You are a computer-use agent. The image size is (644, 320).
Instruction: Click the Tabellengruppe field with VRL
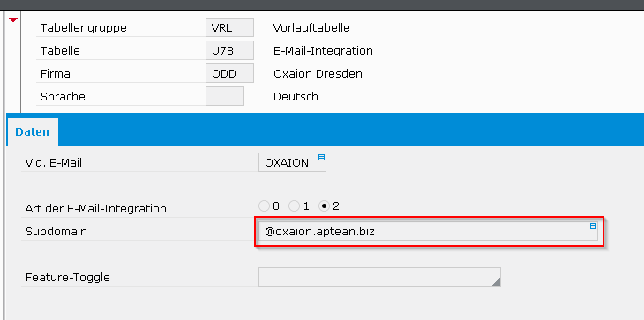(229, 27)
